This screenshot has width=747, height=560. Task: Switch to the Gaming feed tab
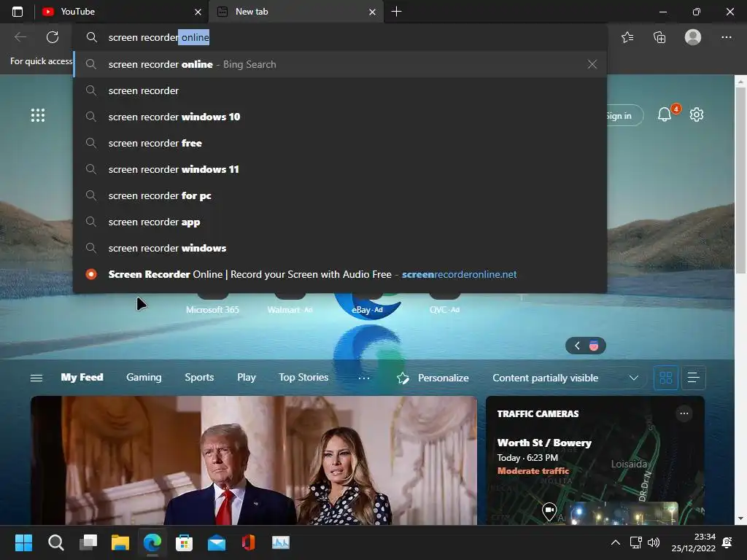pyautogui.click(x=144, y=377)
